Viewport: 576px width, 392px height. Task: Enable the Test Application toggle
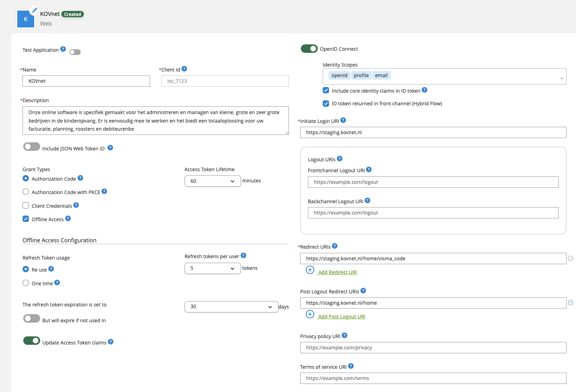(75, 52)
